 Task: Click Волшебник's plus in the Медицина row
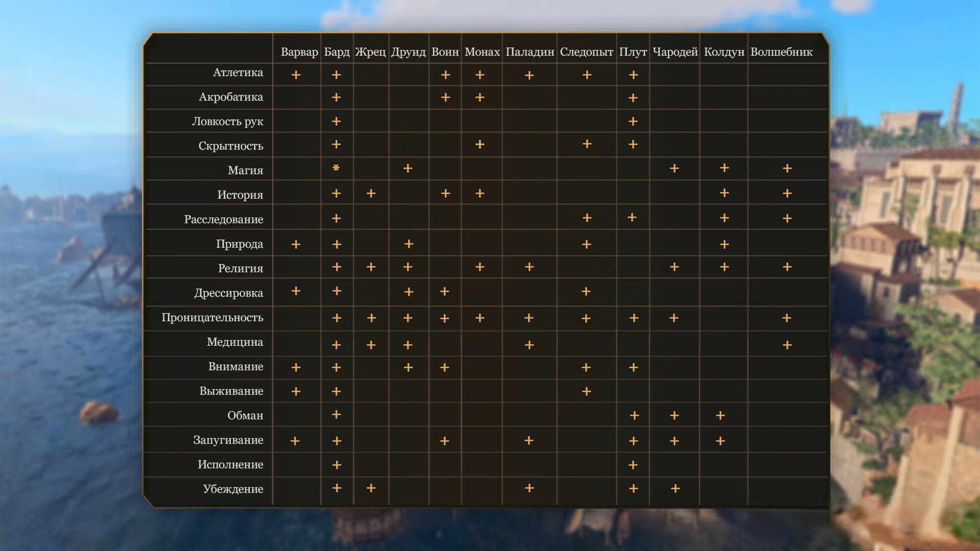pyautogui.click(x=787, y=345)
